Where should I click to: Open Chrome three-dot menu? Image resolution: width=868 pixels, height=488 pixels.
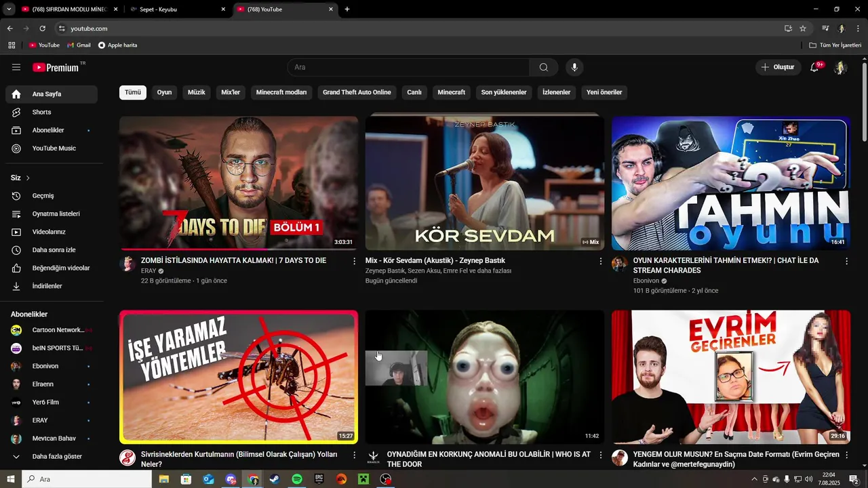pyautogui.click(x=859, y=28)
